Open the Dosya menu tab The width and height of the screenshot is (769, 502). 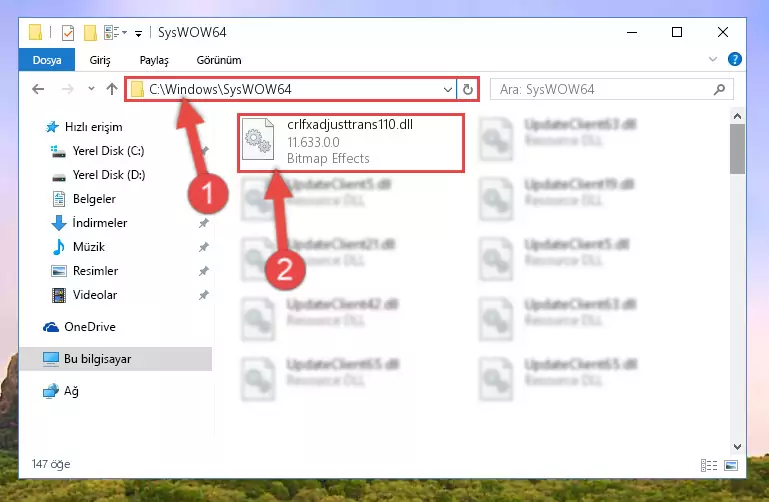(47, 60)
